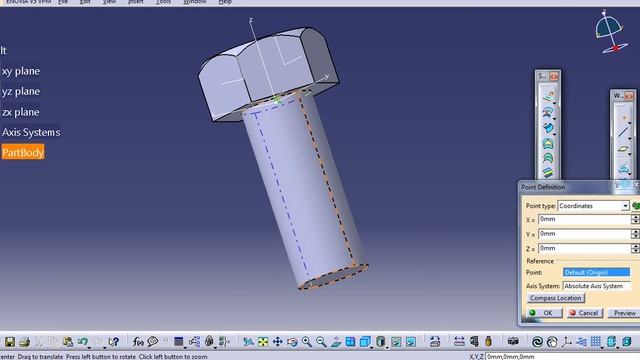
Task: Open the Help menu
Action: click(225, 2)
